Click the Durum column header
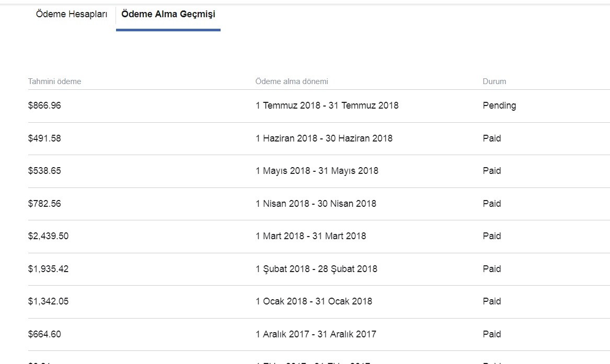 click(494, 81)
